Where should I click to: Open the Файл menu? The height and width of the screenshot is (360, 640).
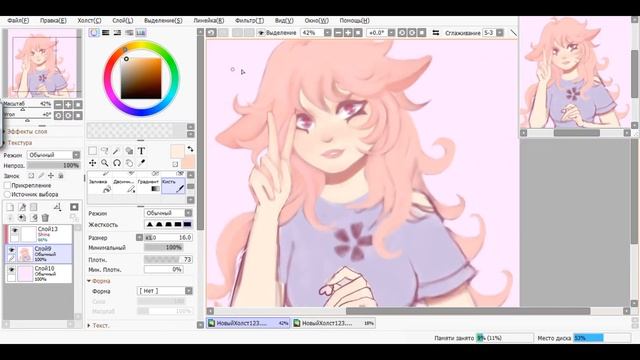pos(18,20)
